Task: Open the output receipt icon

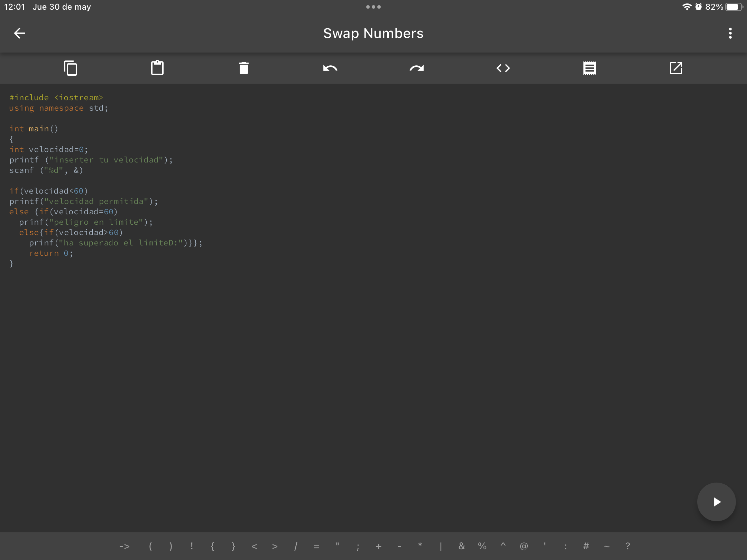Action: point(589,68)
